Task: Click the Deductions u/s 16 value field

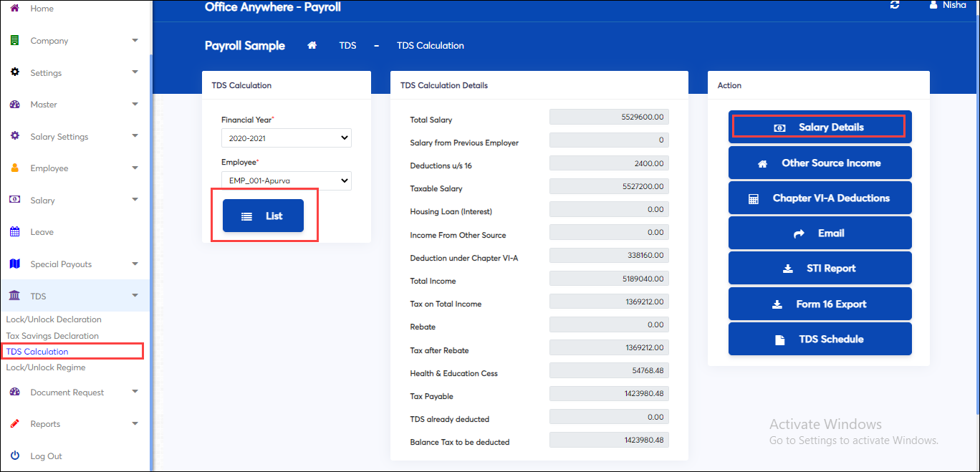Action: click(609, 163)
